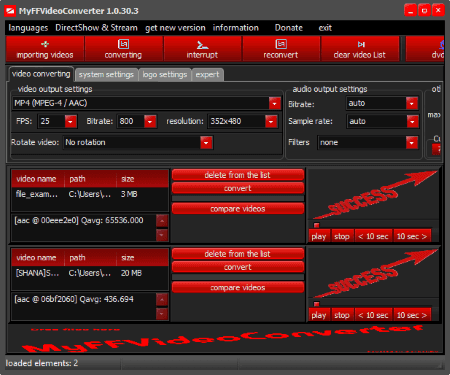Click the partially visible dvd toolbar icon

pos(442,45)
